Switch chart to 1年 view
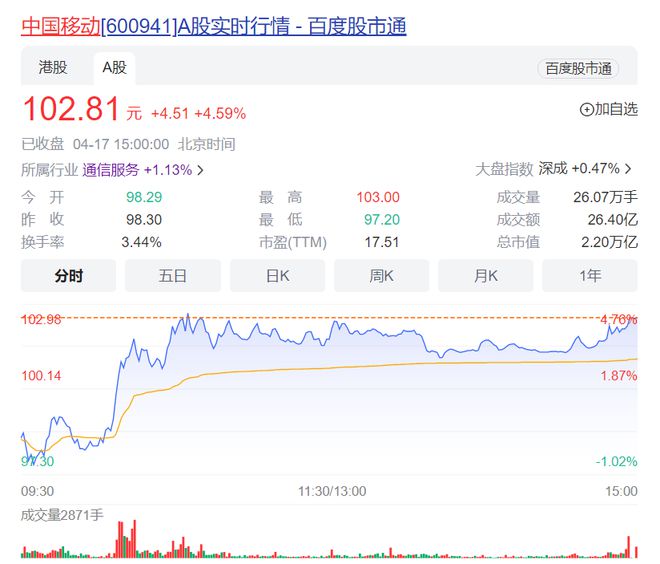 [590, 276]
